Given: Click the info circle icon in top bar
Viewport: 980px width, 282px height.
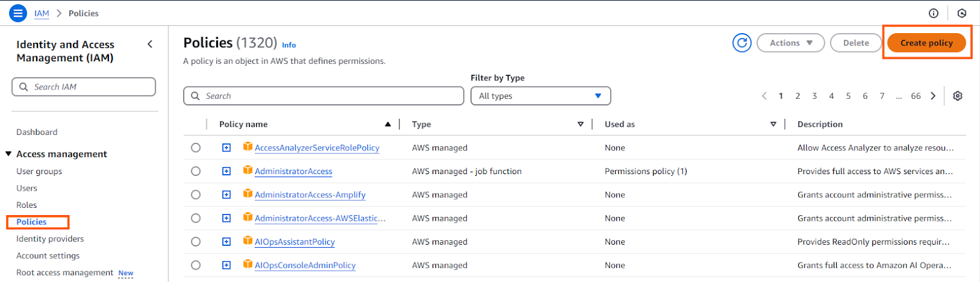Looking at the screenshot, I should (x=933, y=13).
